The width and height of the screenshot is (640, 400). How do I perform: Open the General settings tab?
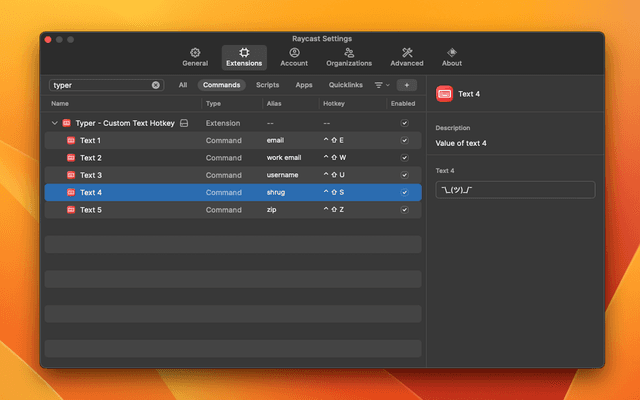point(195,56)
